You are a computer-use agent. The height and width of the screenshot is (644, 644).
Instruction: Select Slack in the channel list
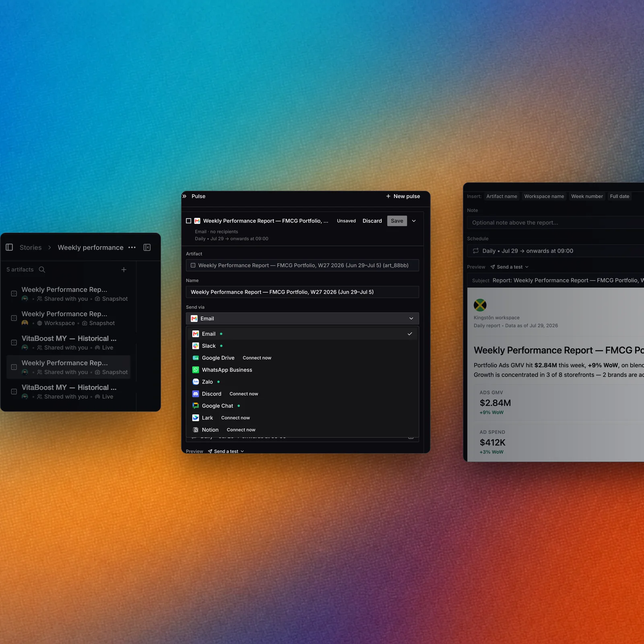(x=302, y=346)
